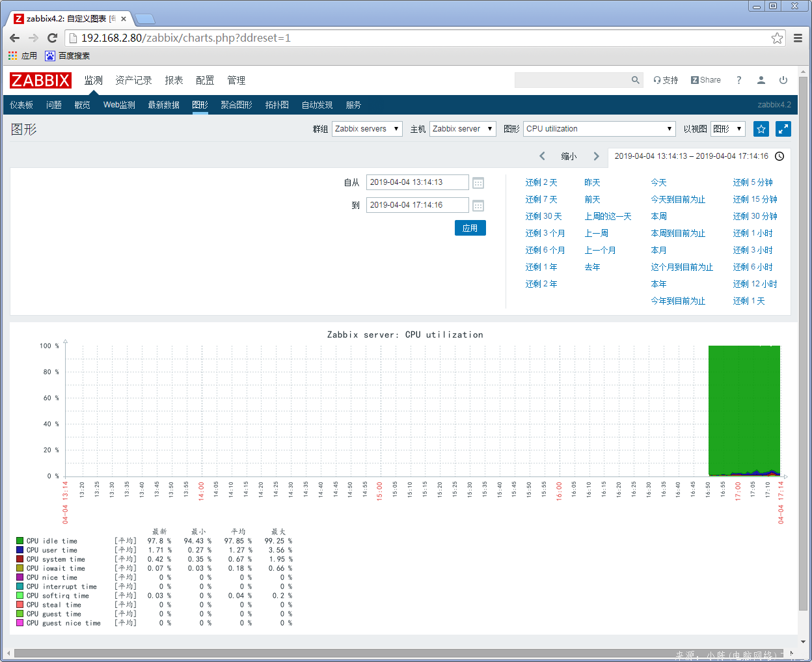Click the To date input field

click(x=417, y=205)
